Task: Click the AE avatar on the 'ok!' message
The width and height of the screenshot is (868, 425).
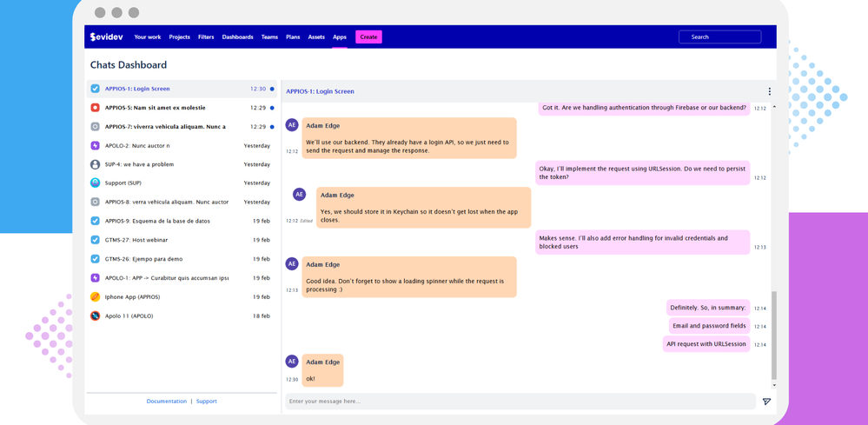Action: tap(292, 362)
